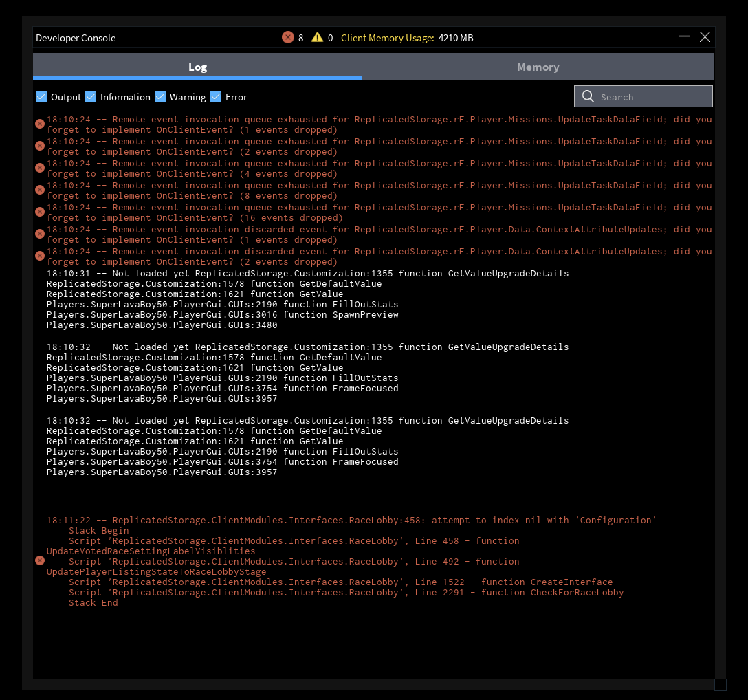Disable the Warning filter checkbox
The image size is (748, 700).
click(160, 96)
